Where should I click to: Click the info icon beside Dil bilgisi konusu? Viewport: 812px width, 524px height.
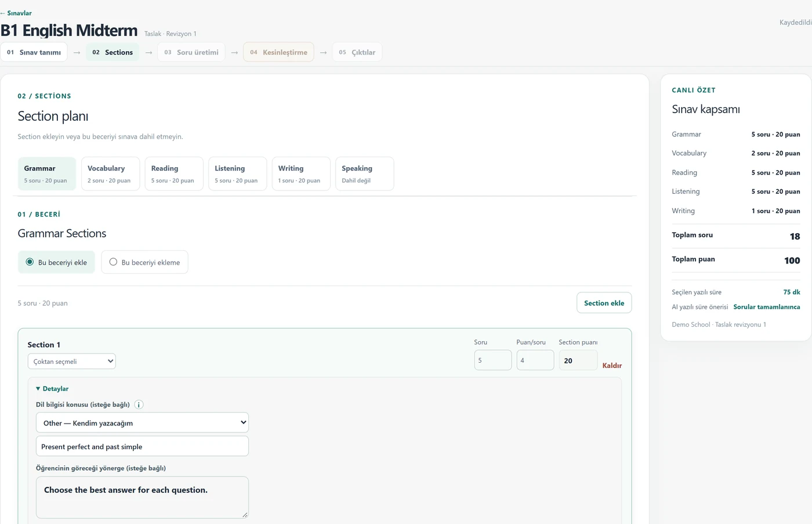click(x=139, y=404)
